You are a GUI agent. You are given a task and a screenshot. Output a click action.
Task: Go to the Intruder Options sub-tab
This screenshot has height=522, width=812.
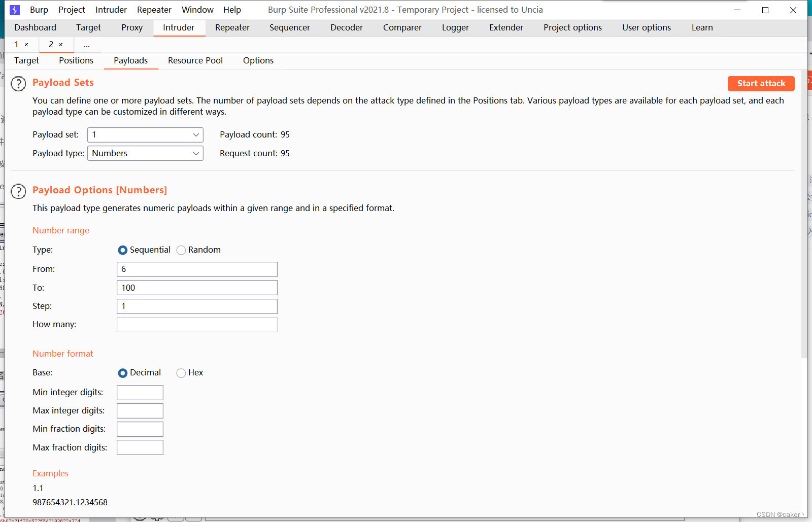click(x=258, y=60)
